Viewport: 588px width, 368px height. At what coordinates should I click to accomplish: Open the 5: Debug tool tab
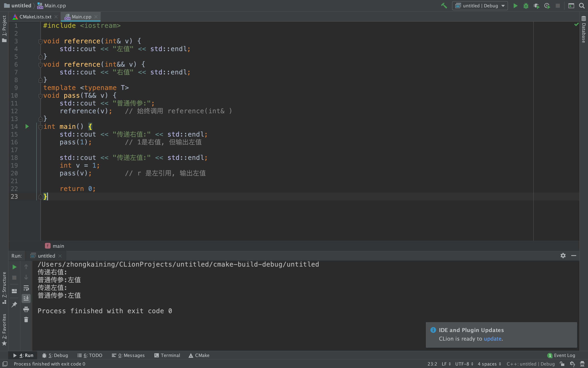55,355
